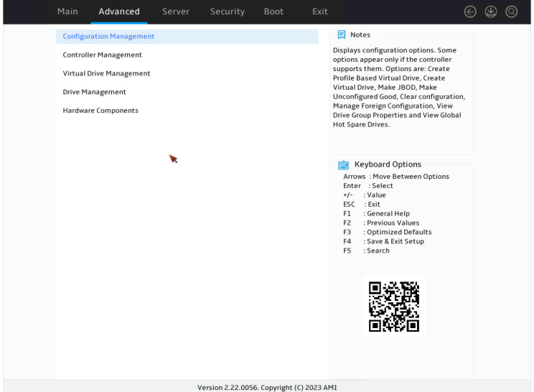Click the Version 2.22.0056 copyright text
534x392 pixels.
point(267,387)
